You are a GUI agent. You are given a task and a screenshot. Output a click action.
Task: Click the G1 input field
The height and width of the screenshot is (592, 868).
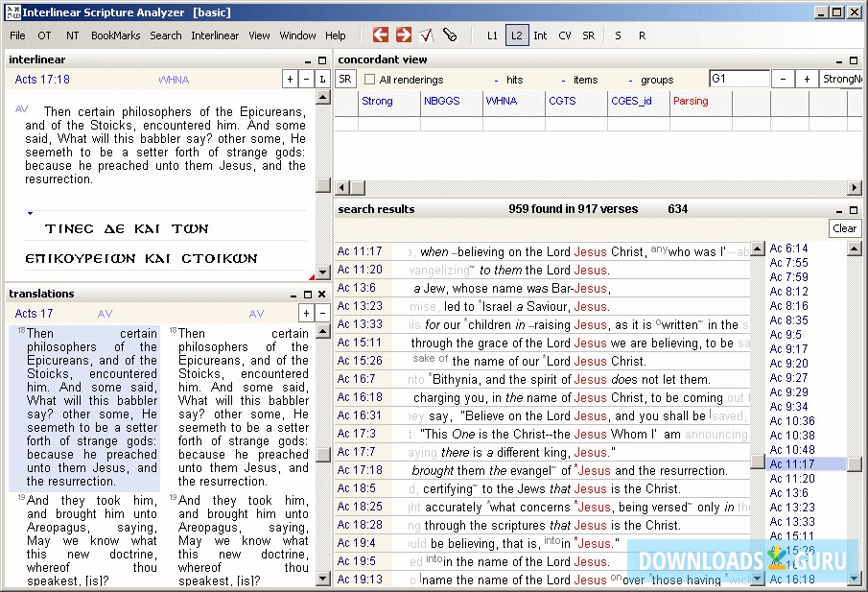pyautogui.click(x=739, y=79)
